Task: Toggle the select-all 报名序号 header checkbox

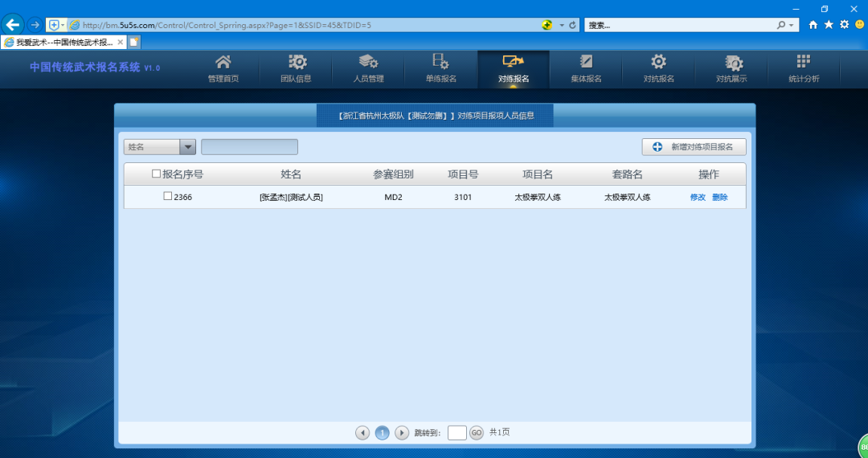Action: point(156,174)
